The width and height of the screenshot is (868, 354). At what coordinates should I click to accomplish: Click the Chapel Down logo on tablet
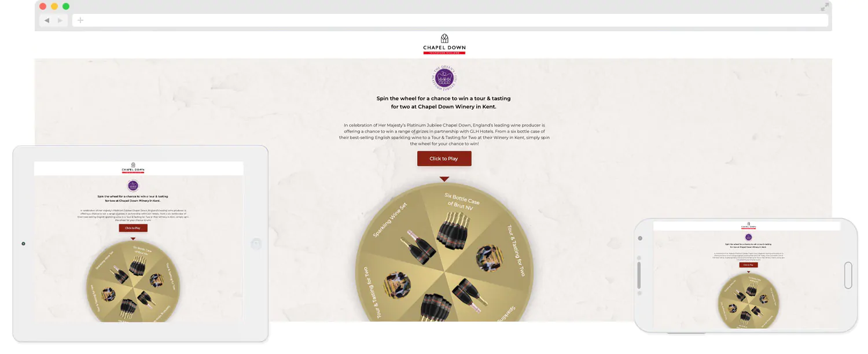tap(133, 168)
